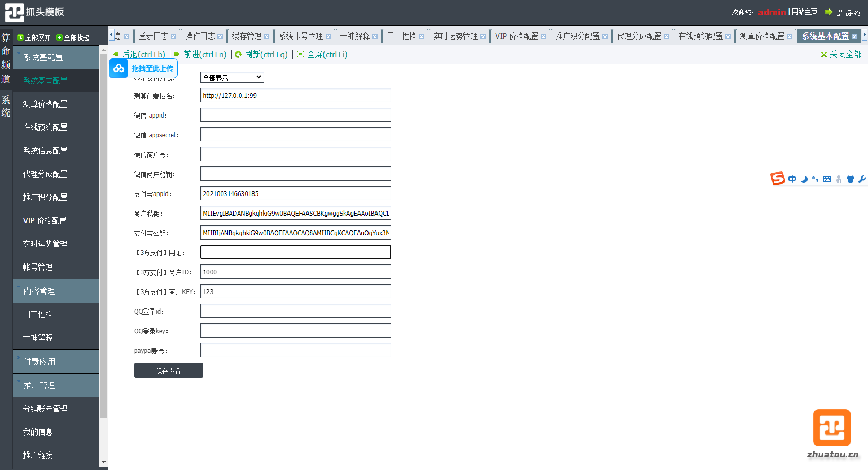Click the 微信 appid input field
The height and width of the screenshot is (470, 868).
click(x=295, y=115)
